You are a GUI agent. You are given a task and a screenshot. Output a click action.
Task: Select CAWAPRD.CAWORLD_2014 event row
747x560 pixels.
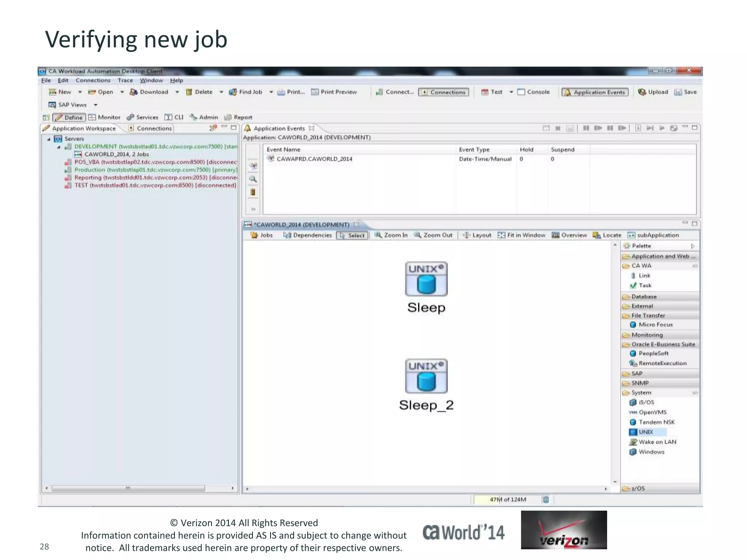[x=314, y=159]
